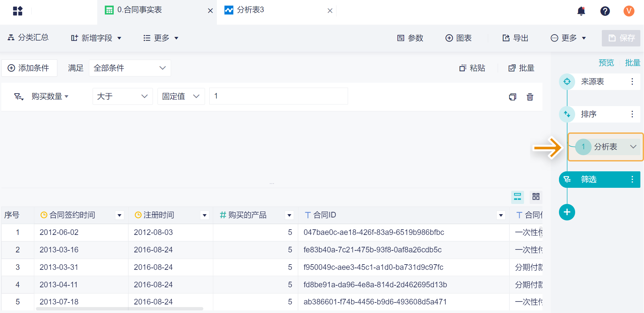Open the 全部条件 match dropdown

130,68
